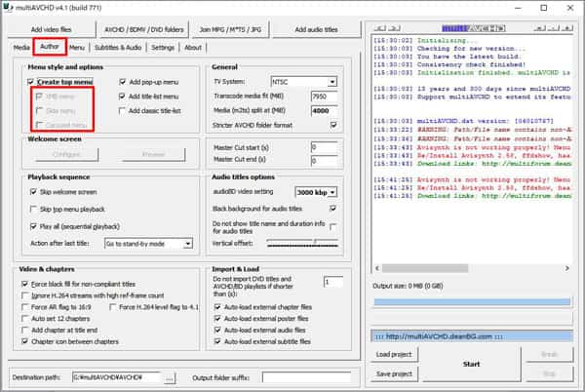Click the Add video files button
585x392 pixels.
[49, 30]
